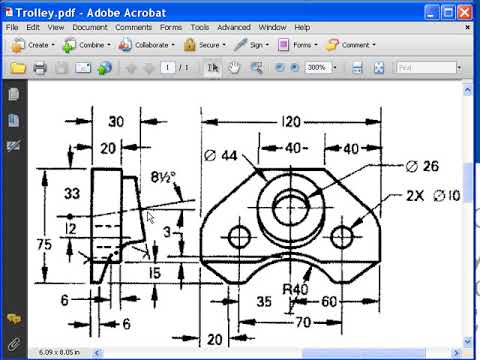The width and height of the screenshot is (480, 360).
Task: Open the Advanced menu
Action: tap(234, 28)
